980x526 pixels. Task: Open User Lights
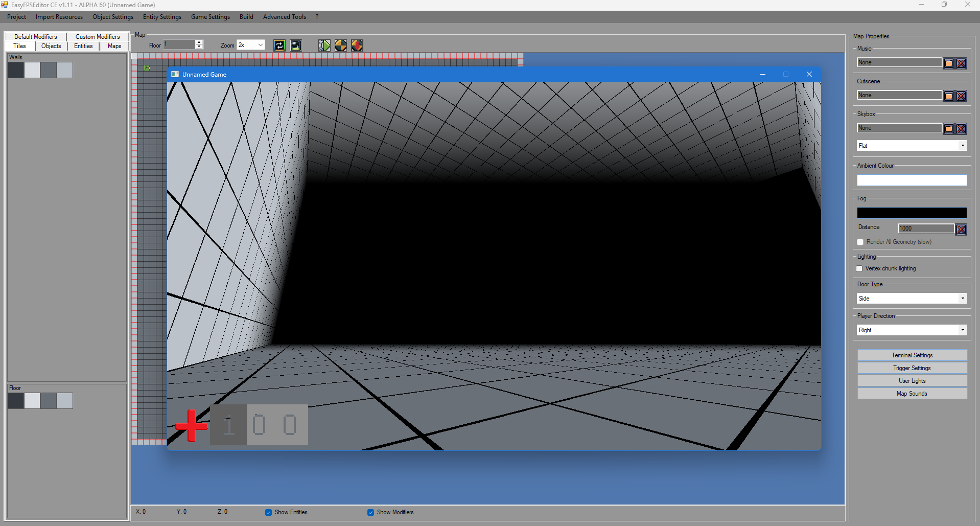coord(912,381)
